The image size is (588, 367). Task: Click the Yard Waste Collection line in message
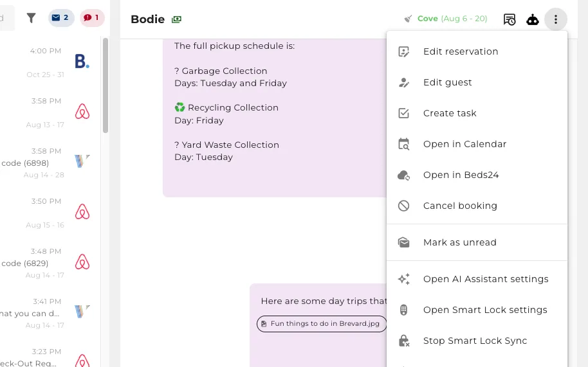(226, 145)
